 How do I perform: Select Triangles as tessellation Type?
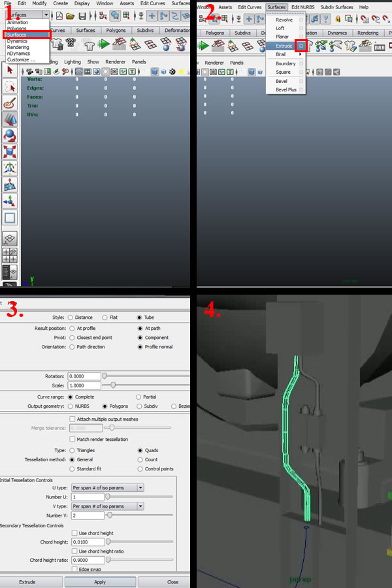coord(72,450)
